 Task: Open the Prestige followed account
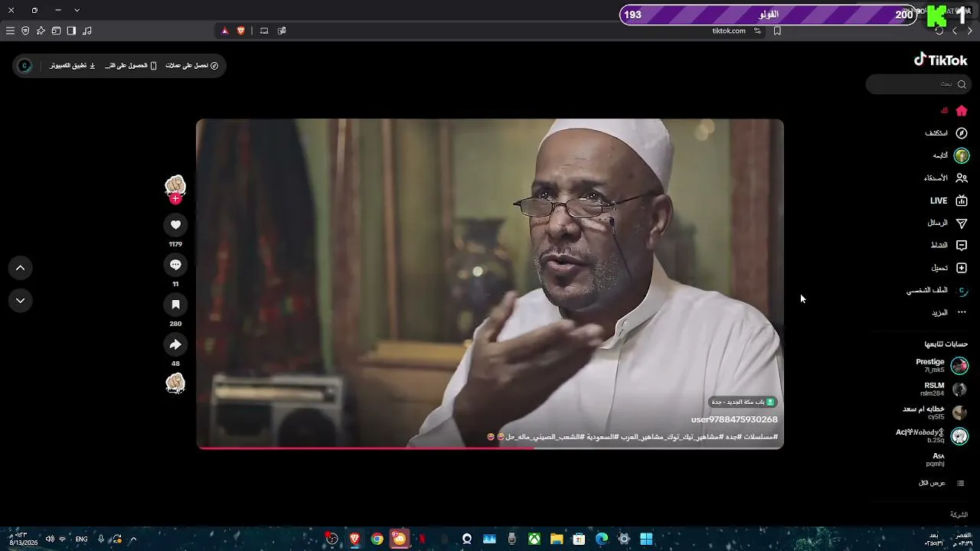tap(942, 365)
